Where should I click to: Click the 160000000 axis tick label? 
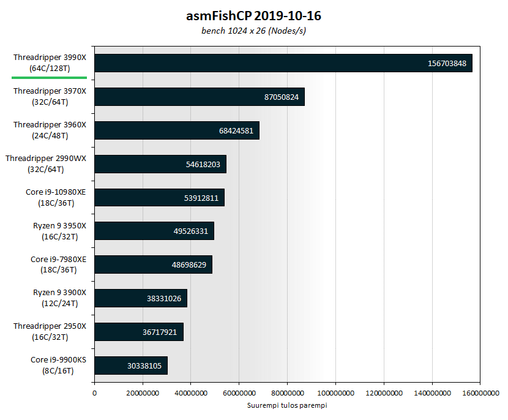coord(480,394)
